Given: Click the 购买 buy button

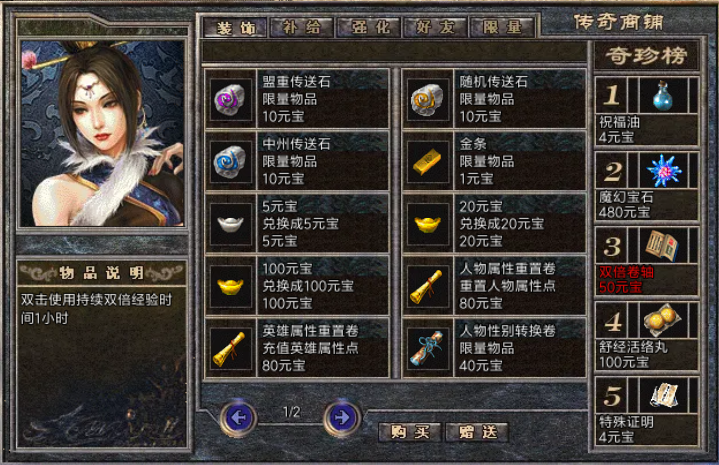Looking at the screenshot, I should [x=410, y=432].
